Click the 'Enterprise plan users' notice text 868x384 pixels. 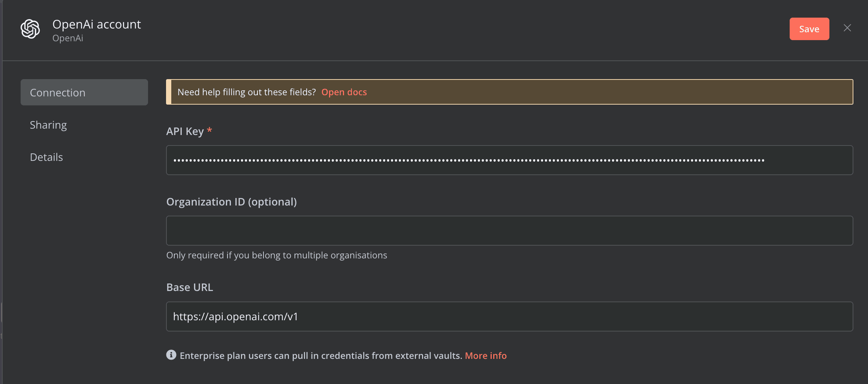click(321, 355)
